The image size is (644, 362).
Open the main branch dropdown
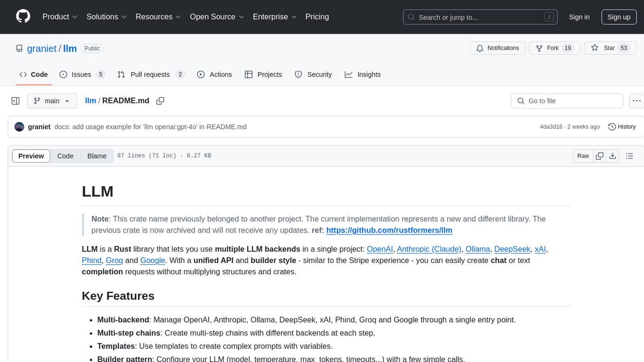pyautogui.click(x=52, y=101)
